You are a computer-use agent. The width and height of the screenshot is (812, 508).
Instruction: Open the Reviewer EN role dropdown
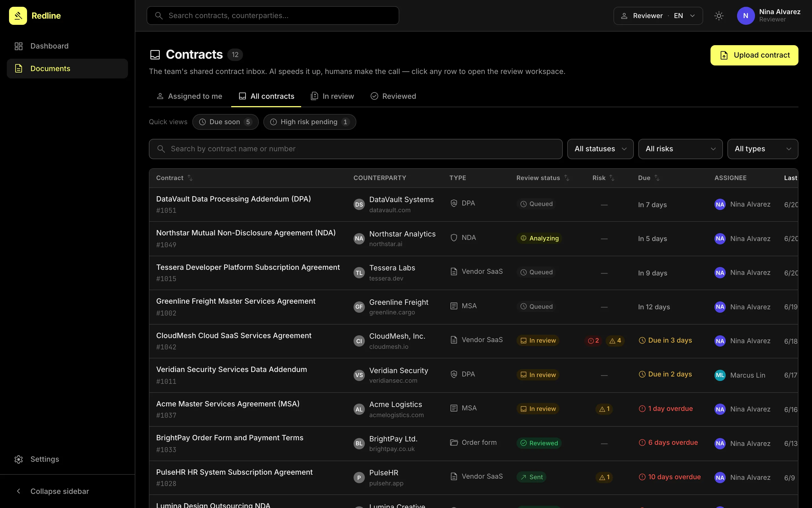point(658,16)
